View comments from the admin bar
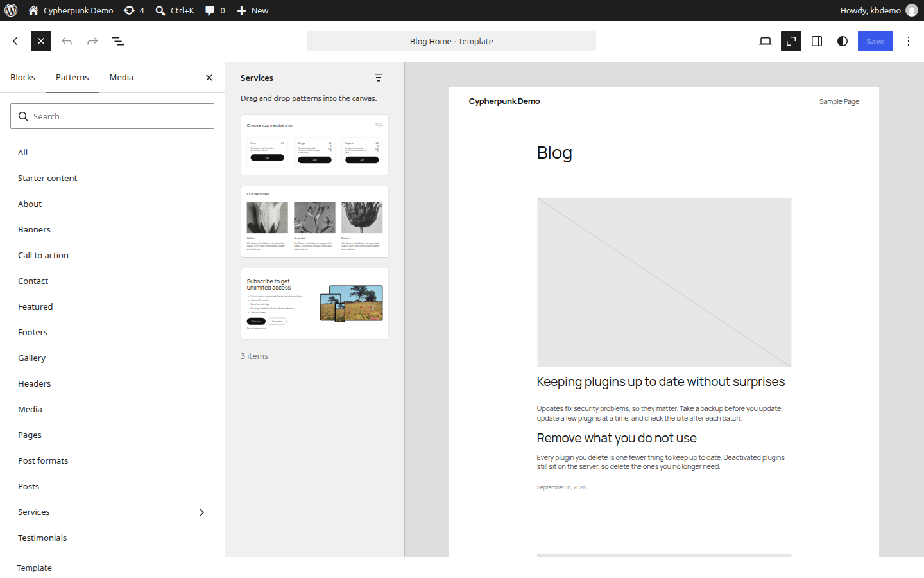This screenshot has width=924, height=578. [215, 10]
